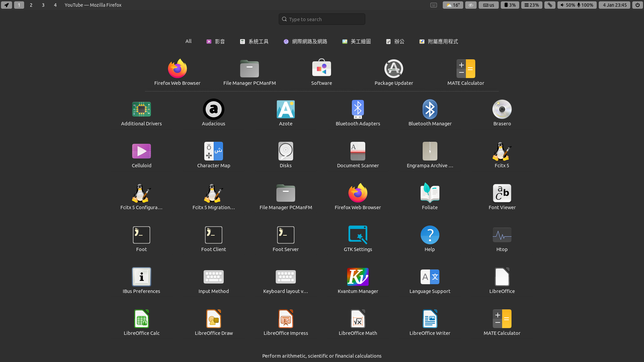This screenshot has width=644, height=362.
Task: Click the Type to search field
Action: (x=322, y=19)
